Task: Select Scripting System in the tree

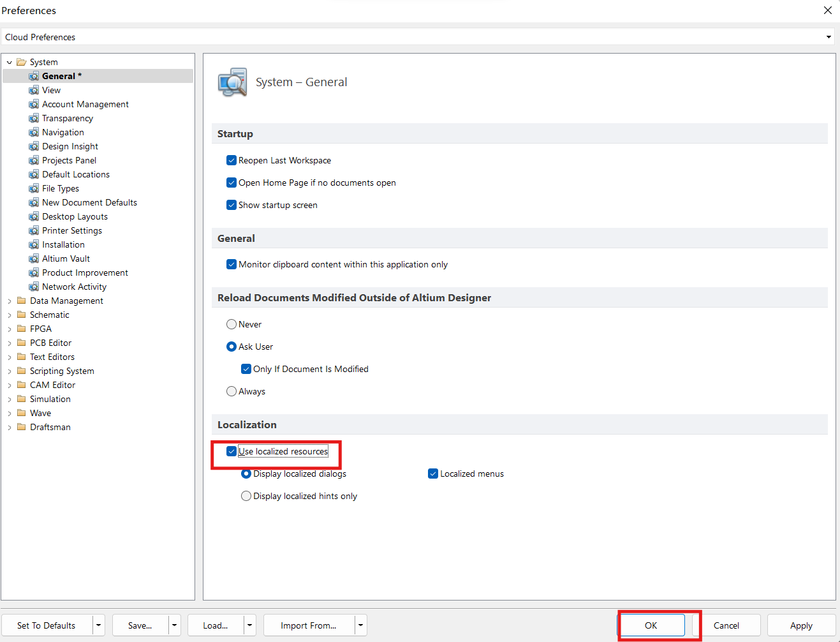Action: click(62, 371)
